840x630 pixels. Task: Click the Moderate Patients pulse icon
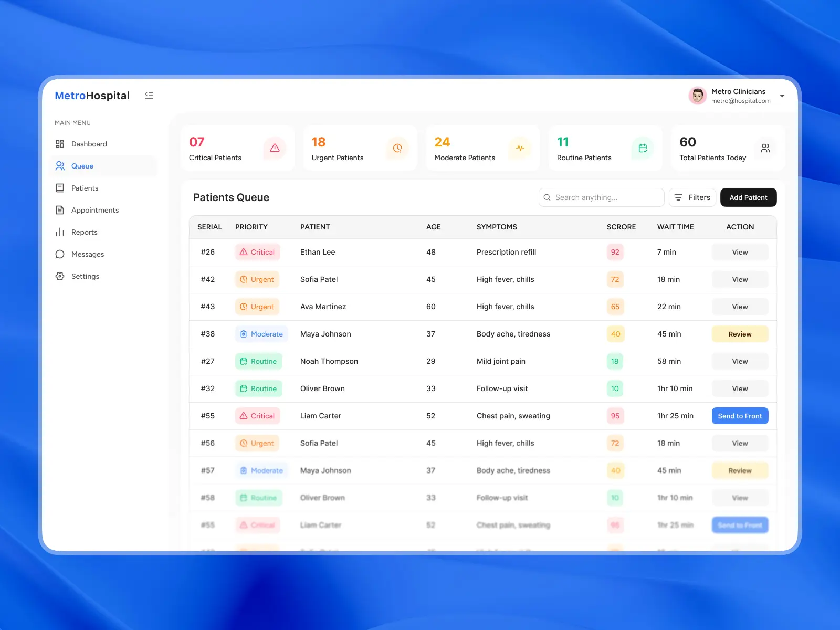click(x=520, y=148)
